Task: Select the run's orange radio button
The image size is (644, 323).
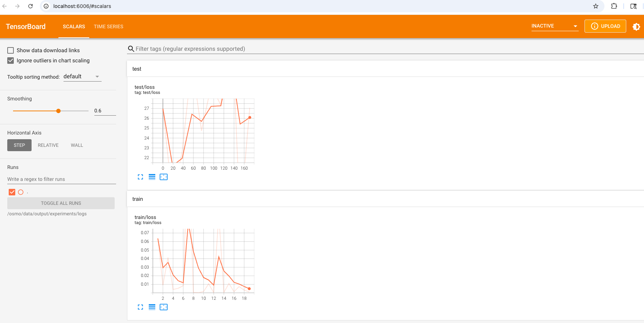Action: (21, 192)
